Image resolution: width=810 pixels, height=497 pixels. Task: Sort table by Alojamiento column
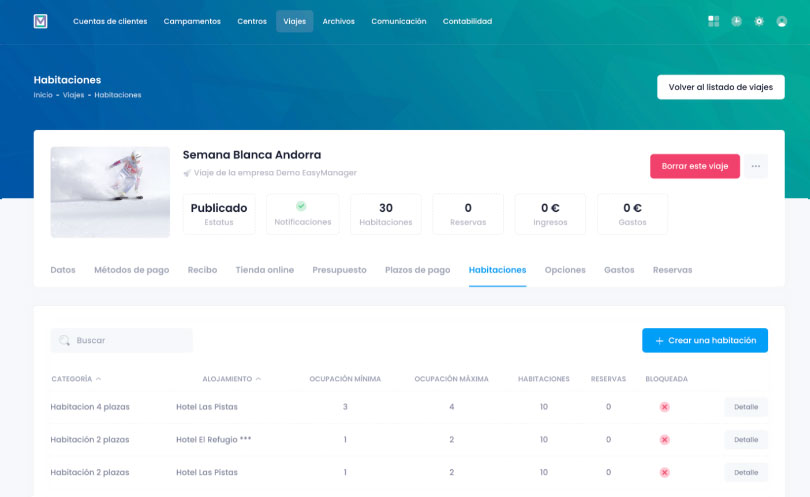pyautogui.click(x=231, y=379)
